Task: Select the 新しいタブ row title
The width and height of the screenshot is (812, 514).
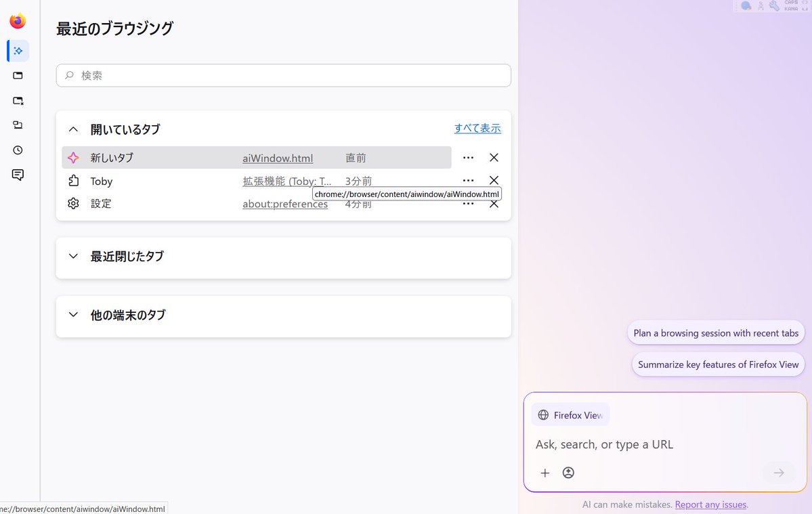Action: pos(112,158)
